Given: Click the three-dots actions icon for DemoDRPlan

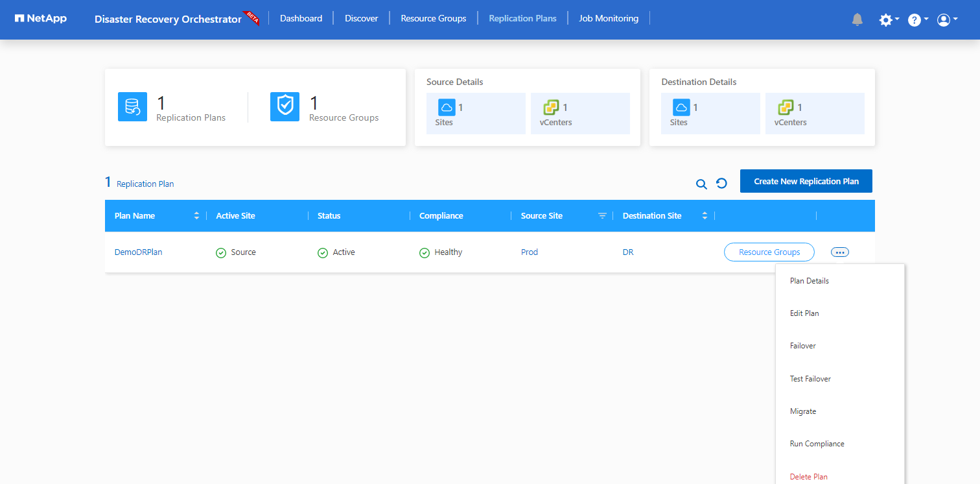Looking at the screenshot, I should tap(839, 252).
